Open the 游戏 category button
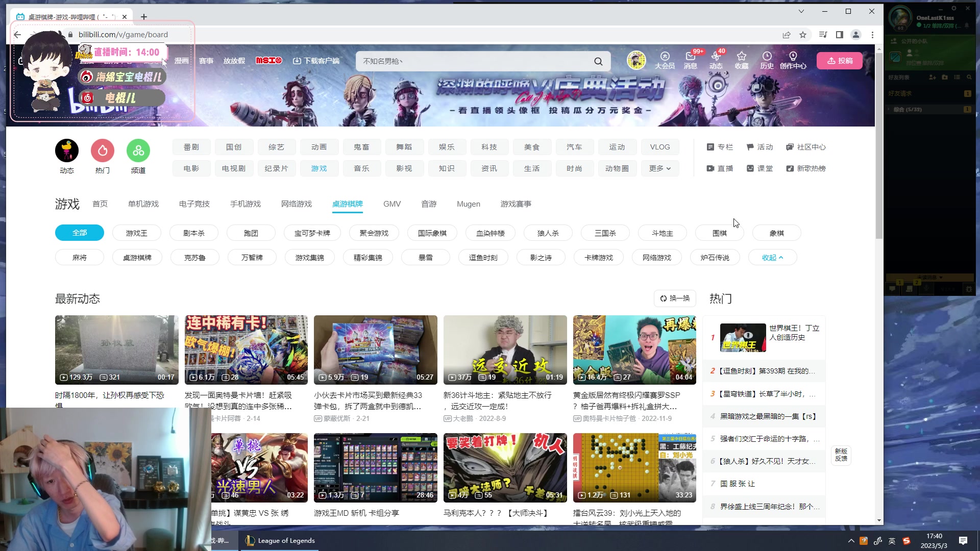980x551 pixels. 319,168
